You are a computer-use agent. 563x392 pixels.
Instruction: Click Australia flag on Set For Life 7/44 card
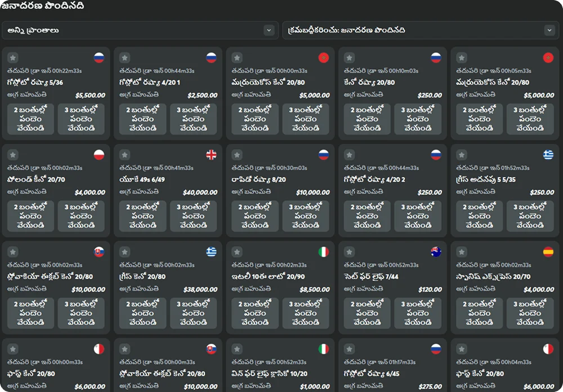[x=436, y=252]
